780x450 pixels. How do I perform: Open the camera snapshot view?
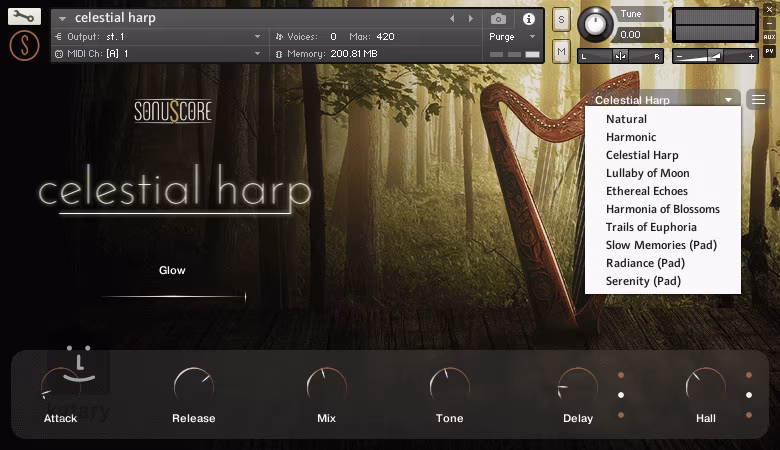pyautogui.click(x=498, y=18)
